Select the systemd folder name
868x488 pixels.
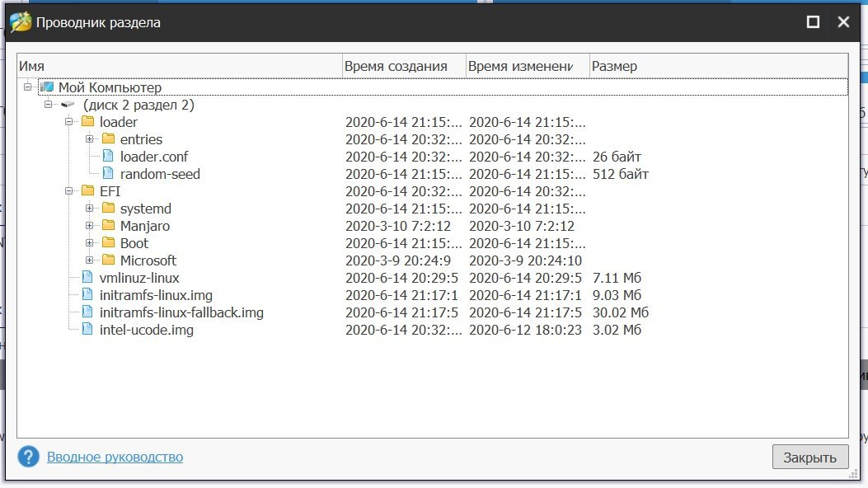pos(146,209)
